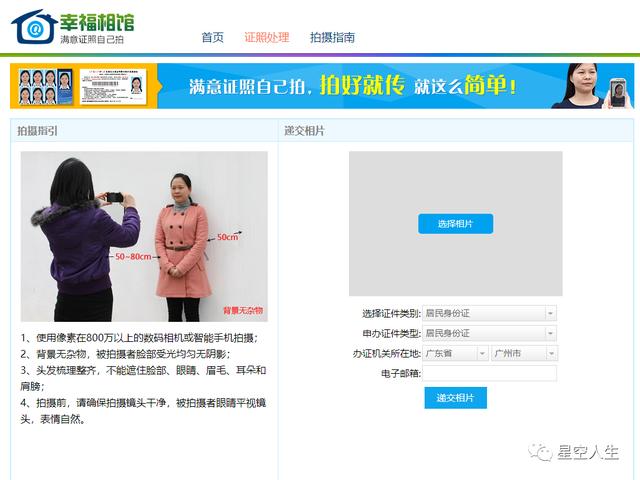The width and height of the screenshot is (640, 480).
Task: Open the 广州市 city dropdown
Action: [524, 353]
